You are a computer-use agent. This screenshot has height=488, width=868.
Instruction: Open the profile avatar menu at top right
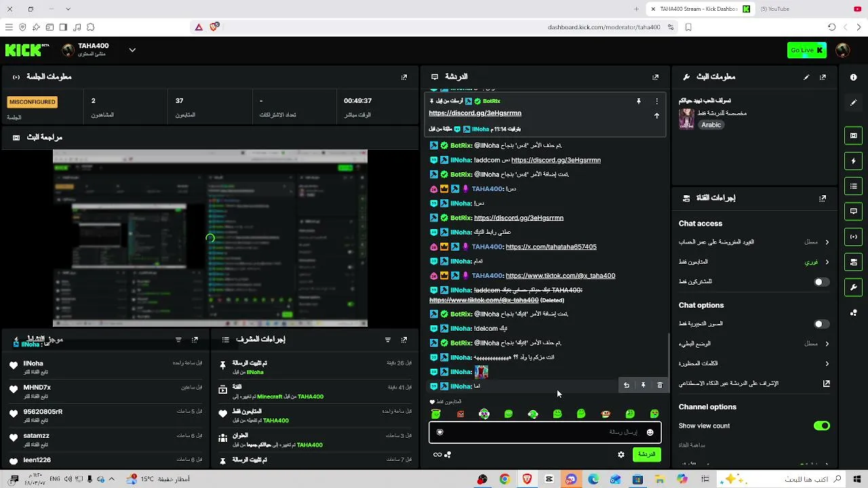click(843, 50)
